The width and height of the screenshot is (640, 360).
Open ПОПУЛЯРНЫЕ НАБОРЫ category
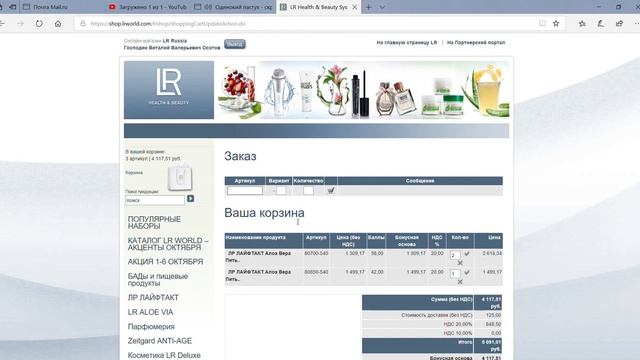point(154,223)
